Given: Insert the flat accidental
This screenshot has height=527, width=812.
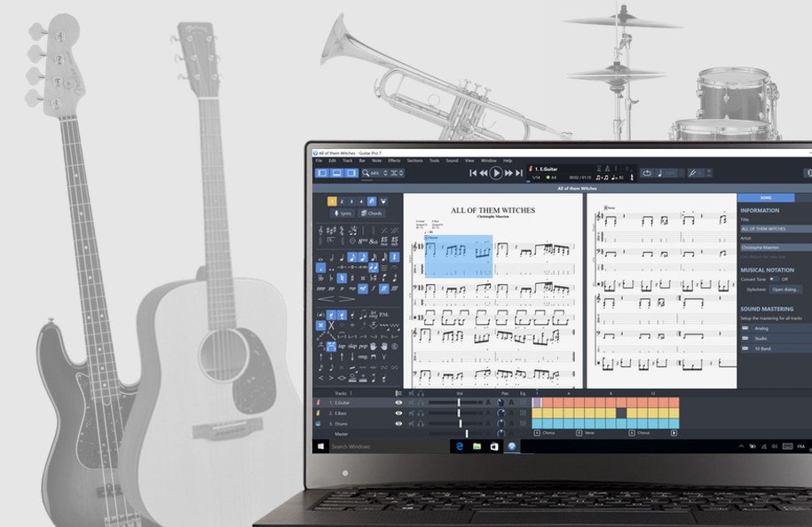Looking at the screenshot, I should 331,278.
